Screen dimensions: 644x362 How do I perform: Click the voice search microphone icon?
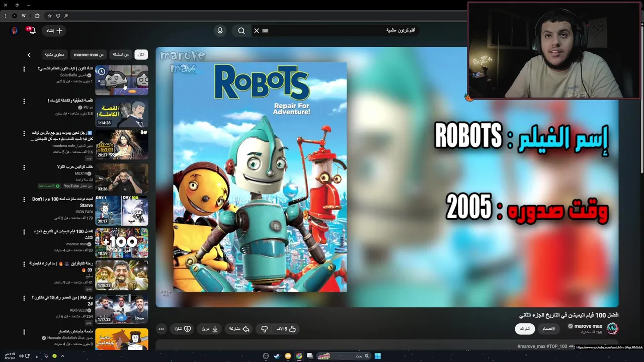(220, 31)
